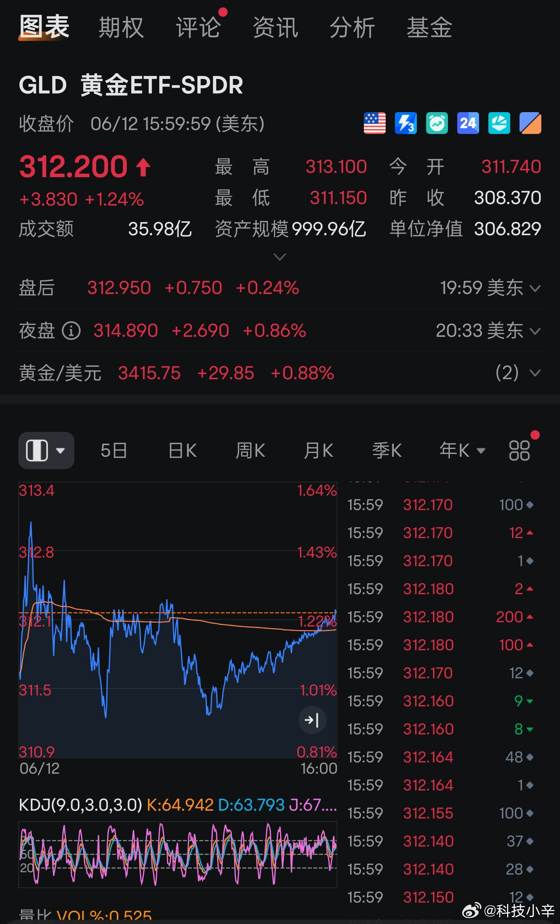The height and width of the screenshot is (924, 560).
Task: Tap the blue-orange split square icon
Action: coord(530,123)
